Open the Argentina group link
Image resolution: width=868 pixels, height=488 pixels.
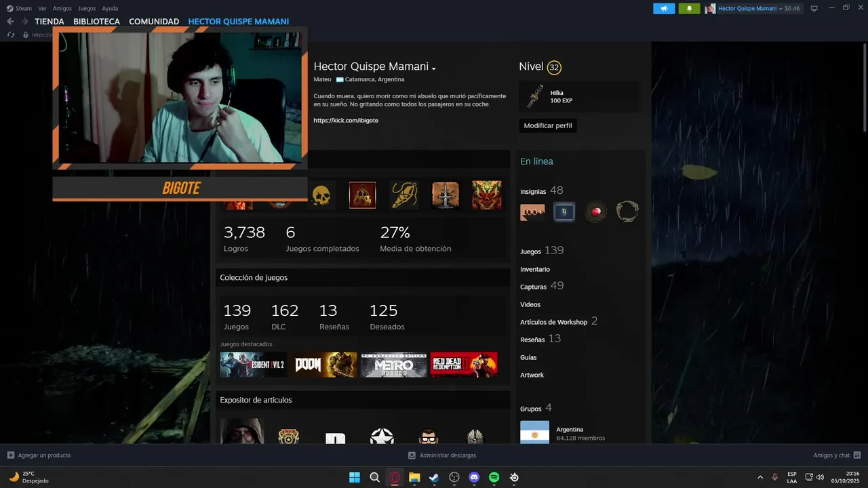[x=570, y=429]
